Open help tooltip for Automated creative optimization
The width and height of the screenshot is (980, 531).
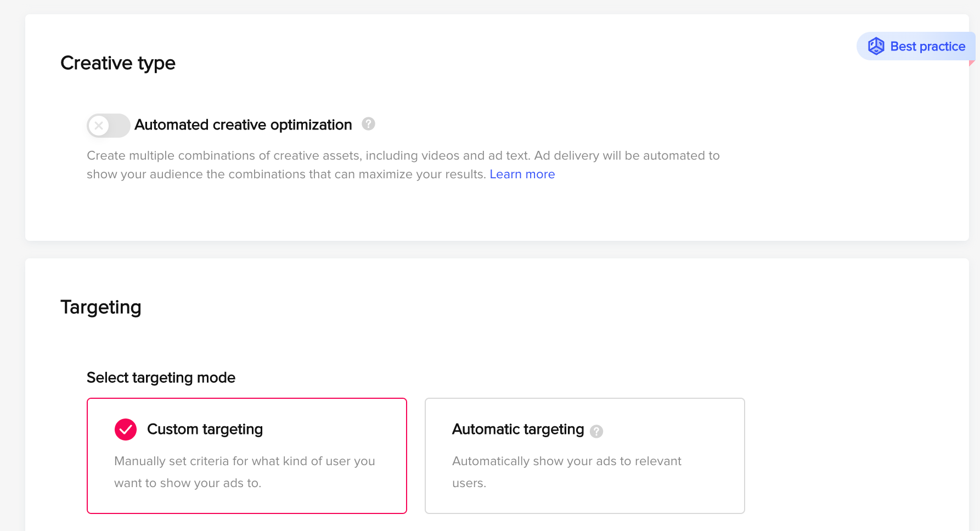click(x=369, y=124)
